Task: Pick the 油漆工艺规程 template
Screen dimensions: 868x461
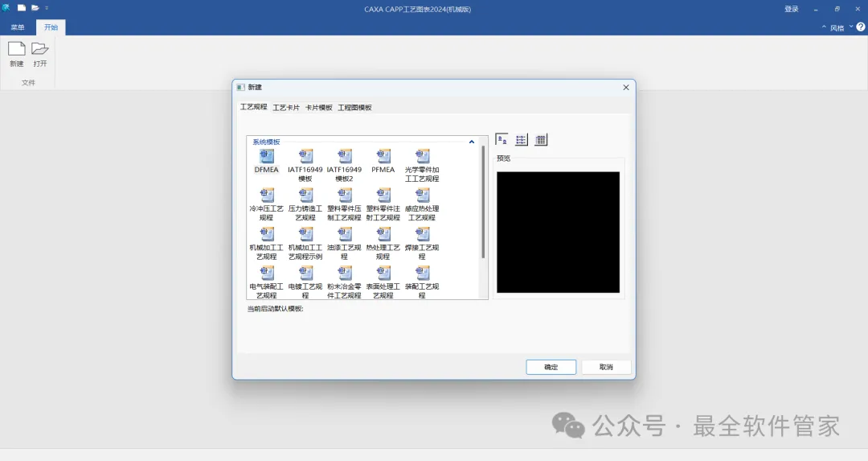Action: [344, 243]
